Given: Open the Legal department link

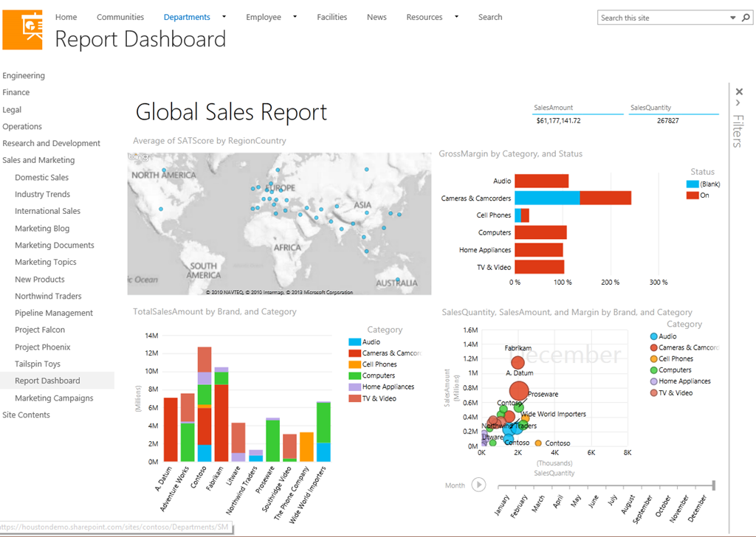Looking at the screenshot, I should (x=12, y=110).
